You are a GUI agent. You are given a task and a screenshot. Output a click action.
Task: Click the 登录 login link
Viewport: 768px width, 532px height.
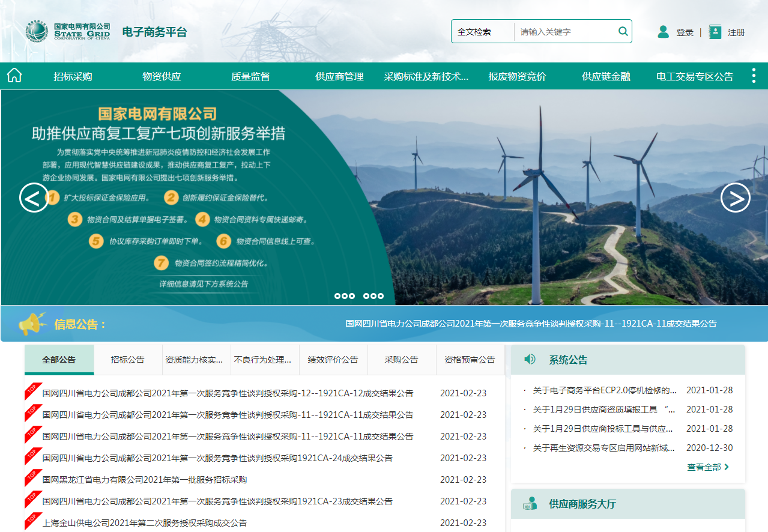tap(685, 32)
